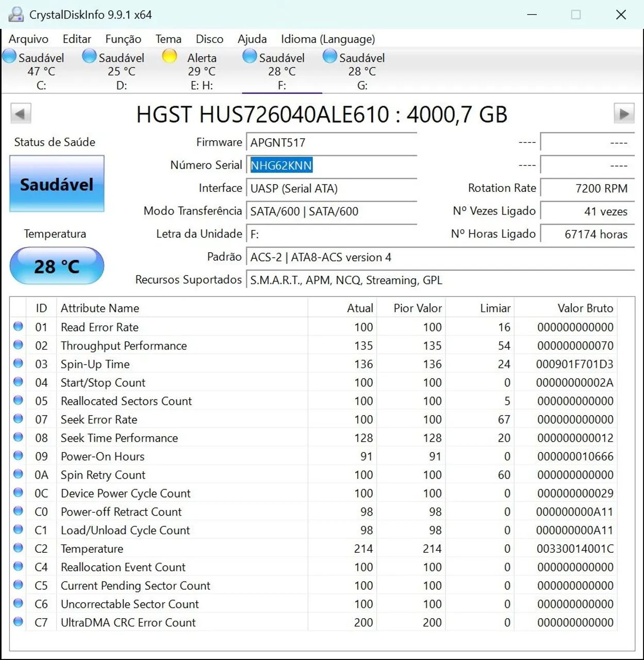Click the Rotation Rate value 7200 RPM
644x660 pixels.
[x=587, y=188]
